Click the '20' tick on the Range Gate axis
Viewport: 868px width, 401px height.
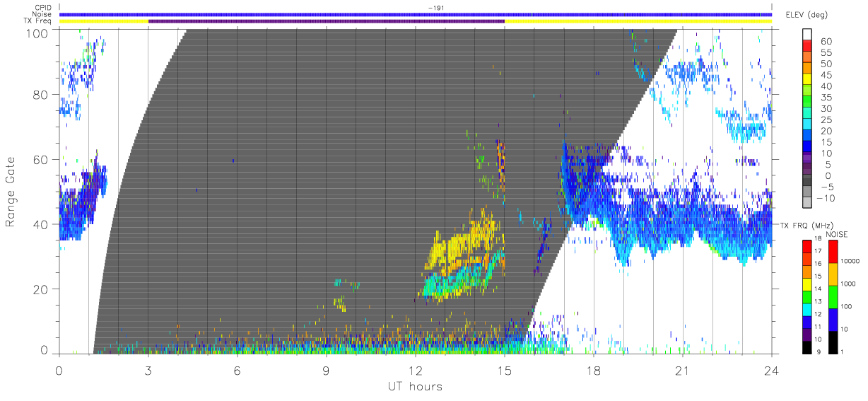tap(40, 290)
